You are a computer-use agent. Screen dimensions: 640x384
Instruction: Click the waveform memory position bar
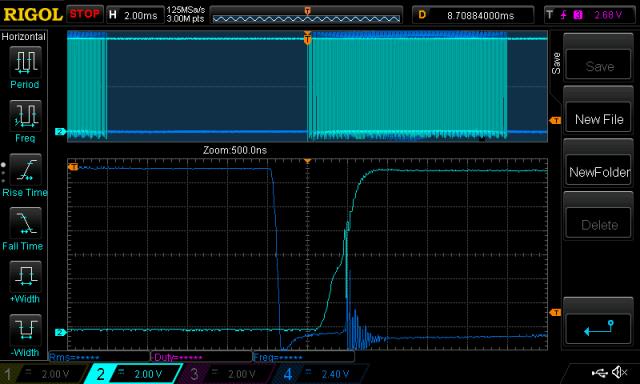pos(307,16)
